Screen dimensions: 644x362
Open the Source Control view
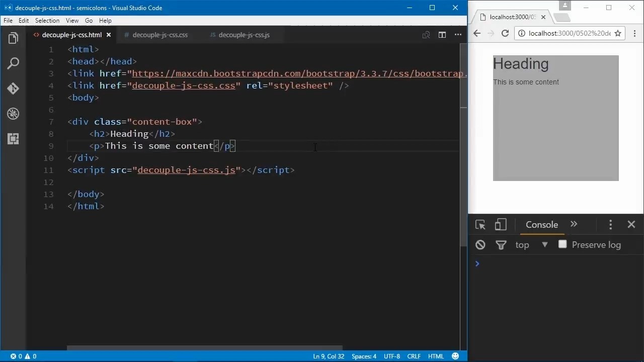(x=13, y=88)
